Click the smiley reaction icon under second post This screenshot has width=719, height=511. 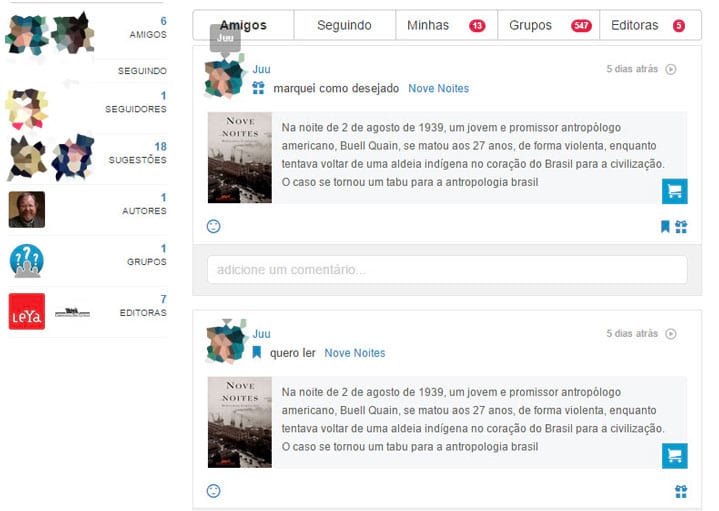(x=214, y=491)
